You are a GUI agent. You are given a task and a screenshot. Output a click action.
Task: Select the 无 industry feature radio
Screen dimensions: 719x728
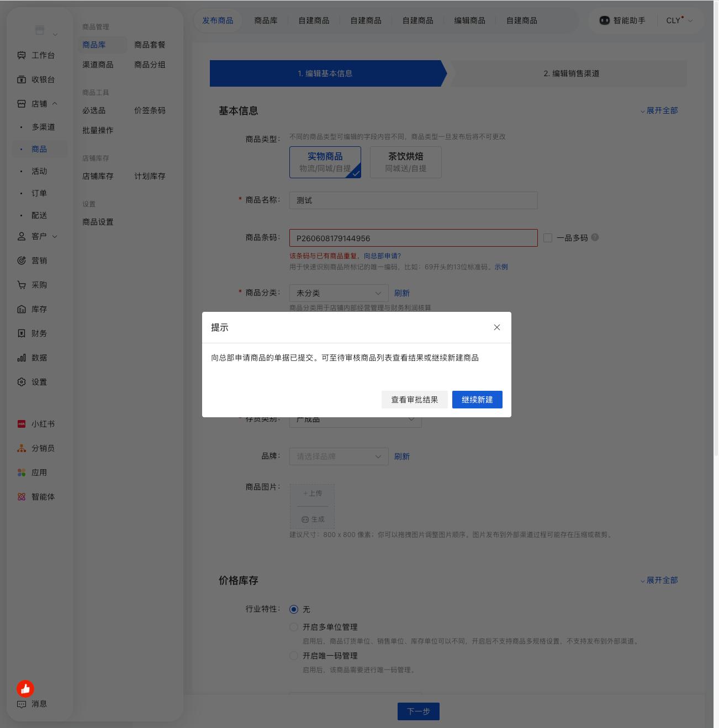tap(294, 609)
